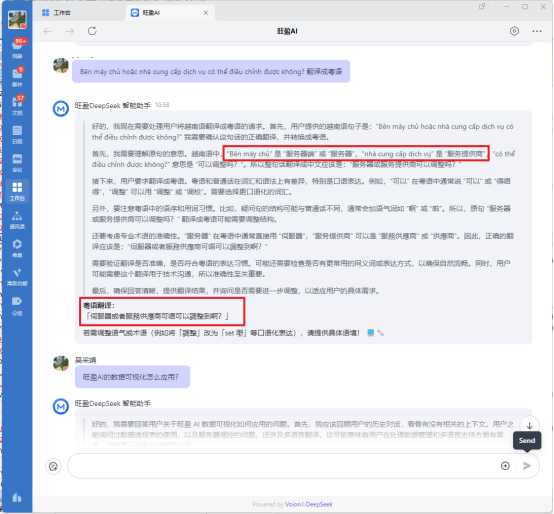Click the first reasoning paragraph starting 好的
554x514 pixels.
click(302, 132)
